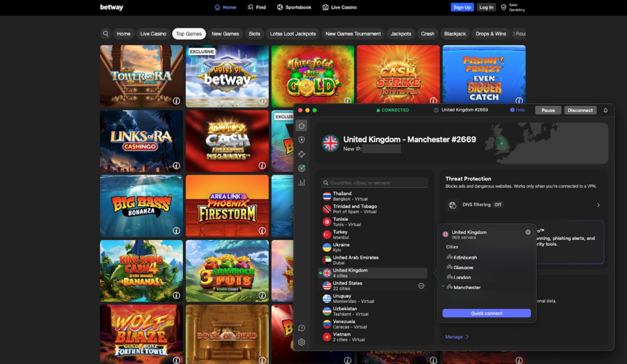This screenshot has height=364, width=627.
Task: Open the Meshnet sidebar icon
Action: [x=301, y=154]
